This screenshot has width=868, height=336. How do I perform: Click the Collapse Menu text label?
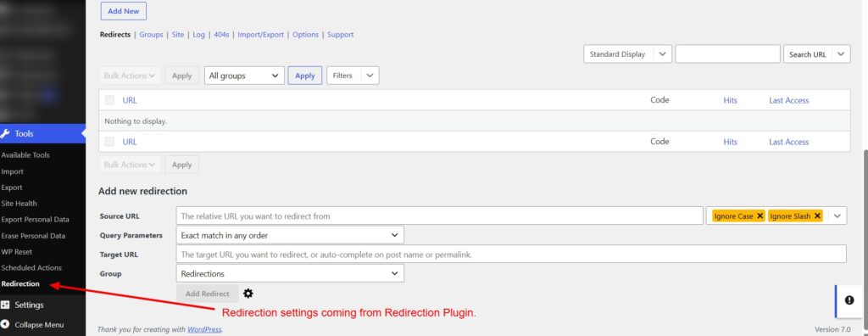pos(39,325)
